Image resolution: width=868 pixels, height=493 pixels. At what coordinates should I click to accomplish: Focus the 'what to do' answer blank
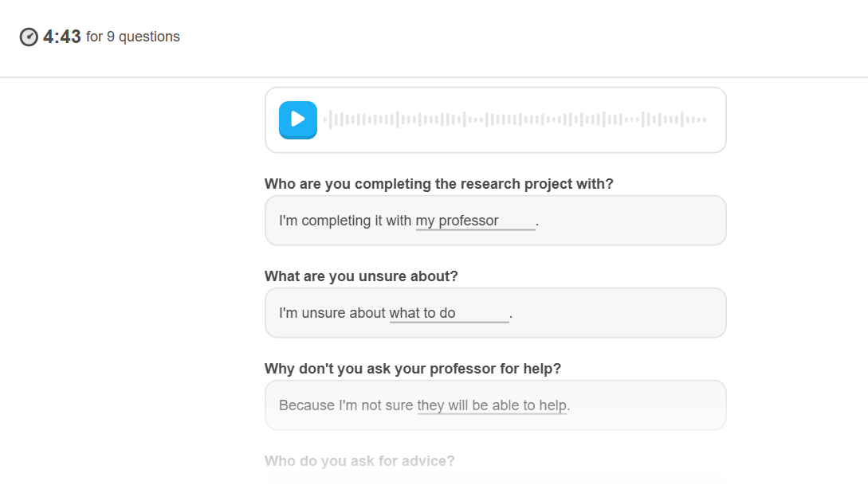click(449, 313)
